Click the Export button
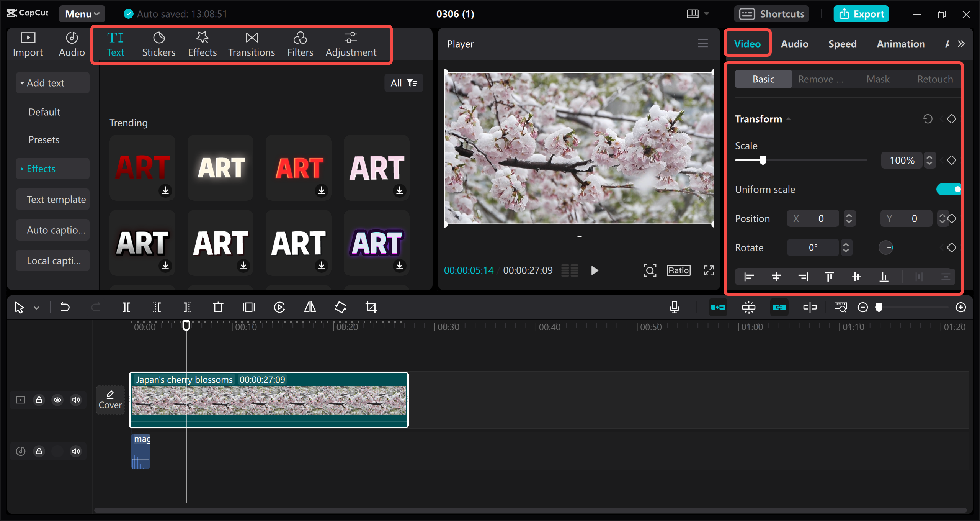 point(861,13)
